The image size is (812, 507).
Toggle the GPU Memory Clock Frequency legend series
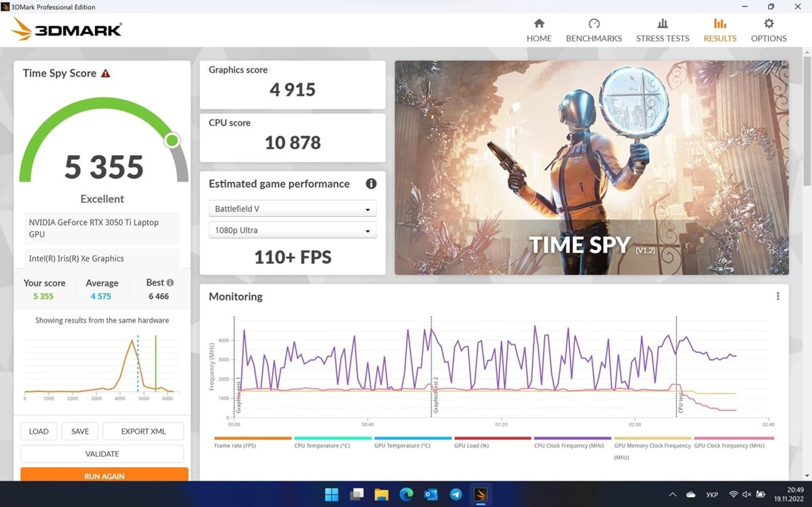click(x=652, y=448)
